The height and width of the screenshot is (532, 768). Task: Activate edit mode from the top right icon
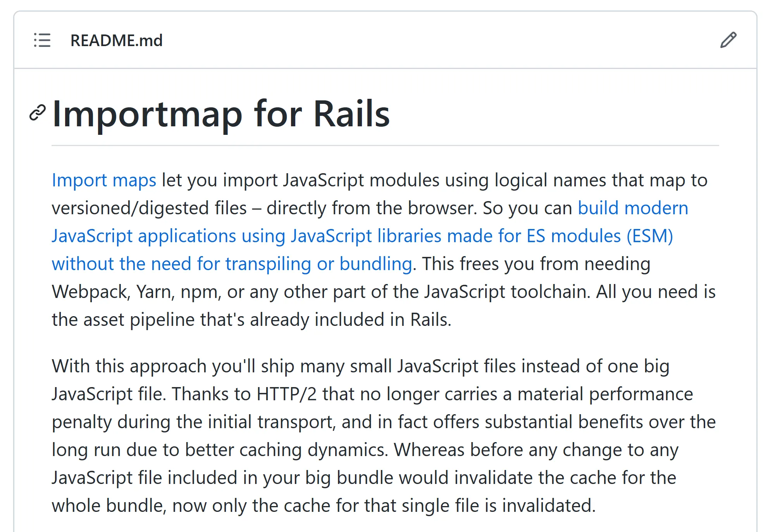[728, 40]
